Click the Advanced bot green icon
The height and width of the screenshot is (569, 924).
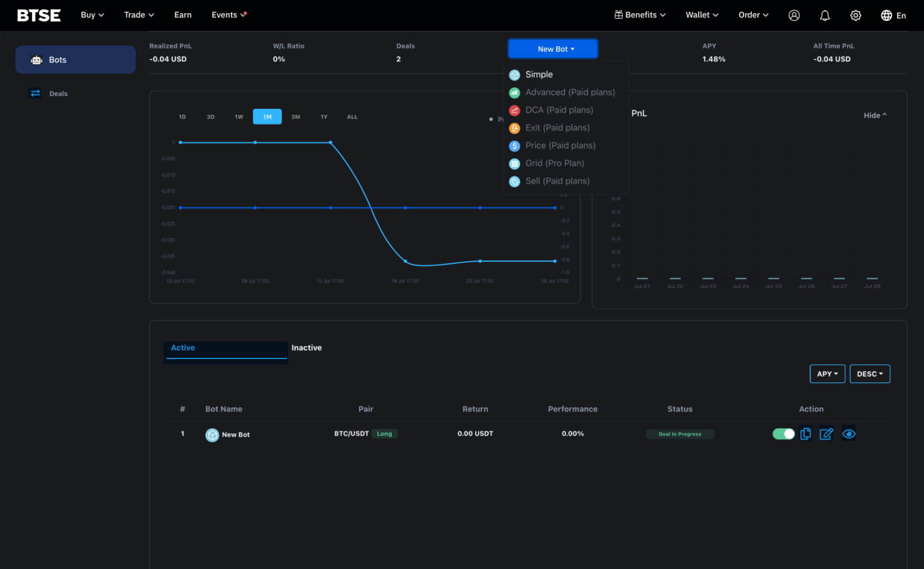click(x=514, y=93)
